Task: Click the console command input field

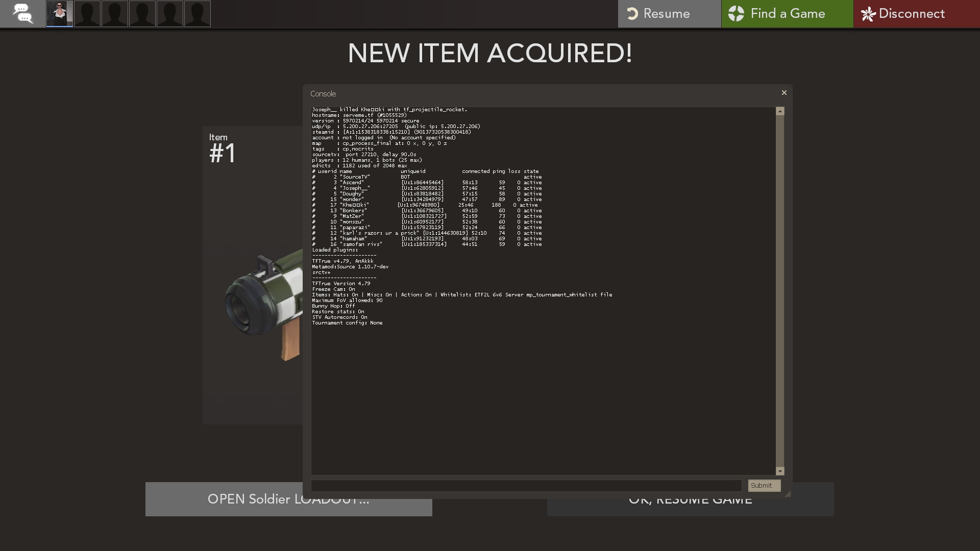Action: (526, 486)
